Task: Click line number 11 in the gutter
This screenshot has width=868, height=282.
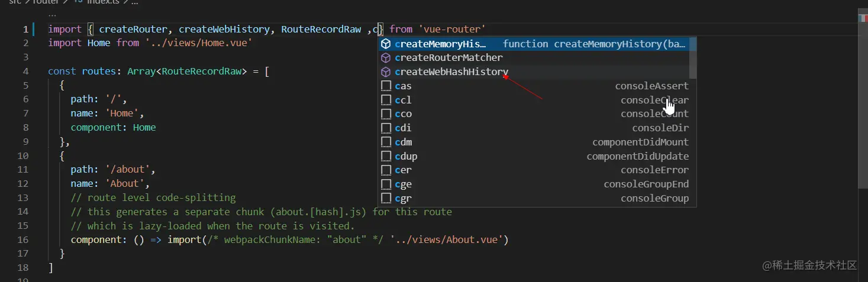Action: pos(23,170)
